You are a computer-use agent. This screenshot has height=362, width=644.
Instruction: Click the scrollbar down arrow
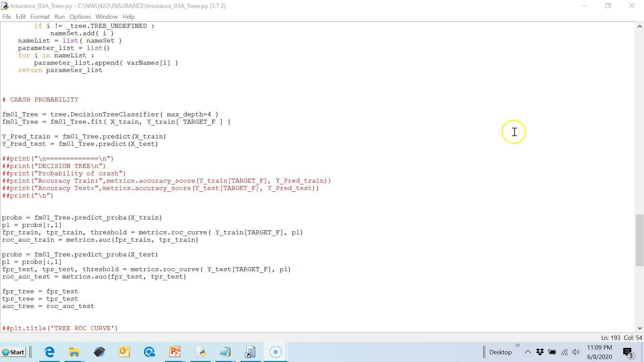640,328
